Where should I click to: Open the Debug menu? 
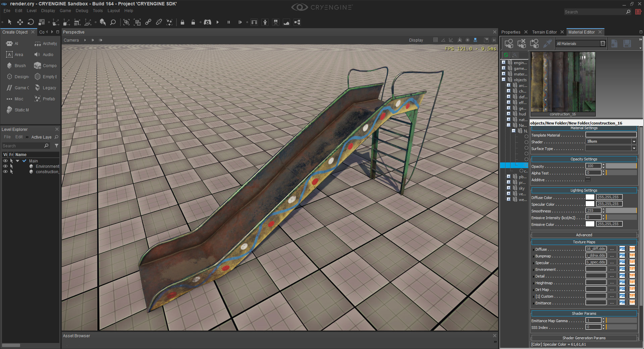(x=82, y=11)
